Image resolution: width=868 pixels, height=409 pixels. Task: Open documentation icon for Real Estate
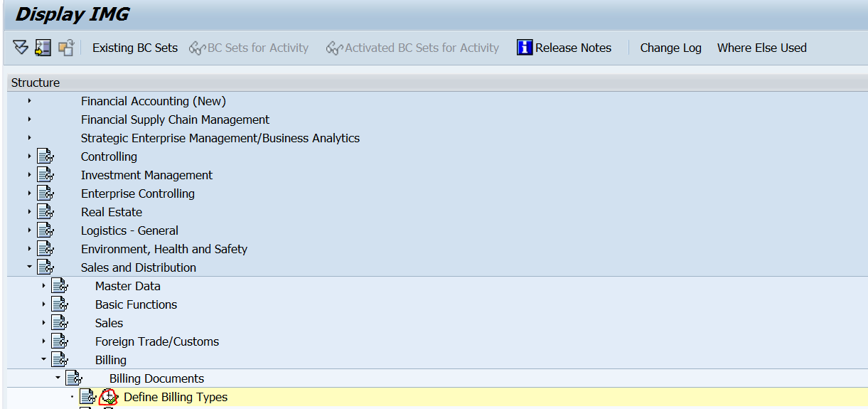(45, 212)
